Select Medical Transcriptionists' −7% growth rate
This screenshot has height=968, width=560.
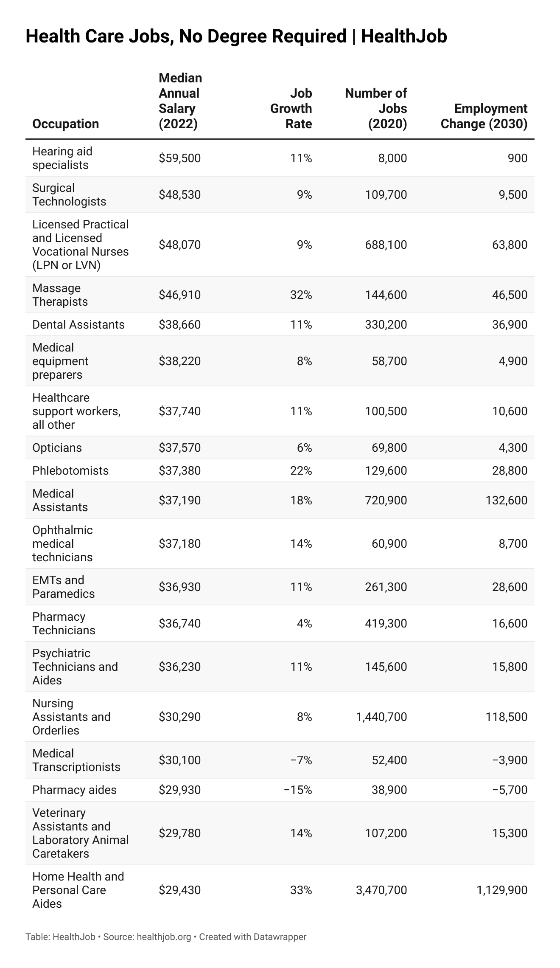(301, 760)
